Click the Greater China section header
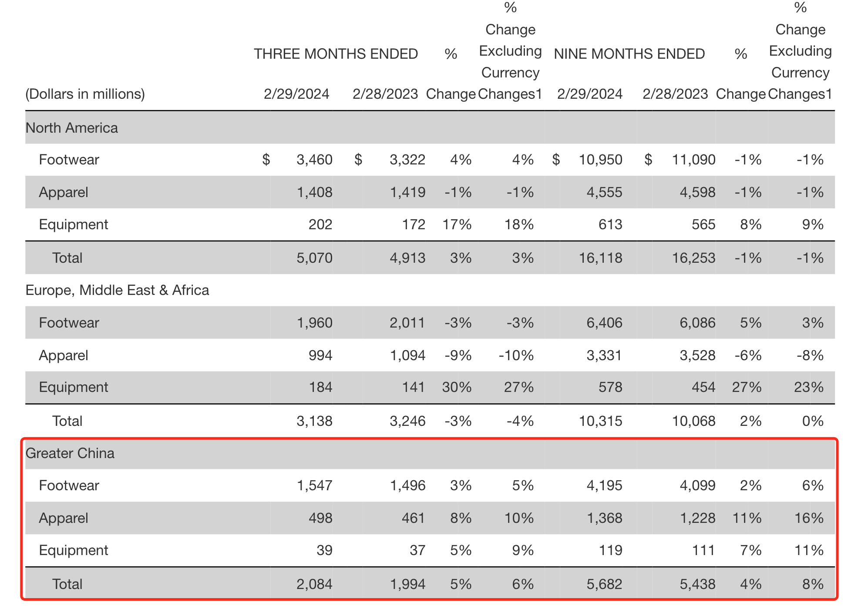The image size is (868, 609). coord(70,453)
